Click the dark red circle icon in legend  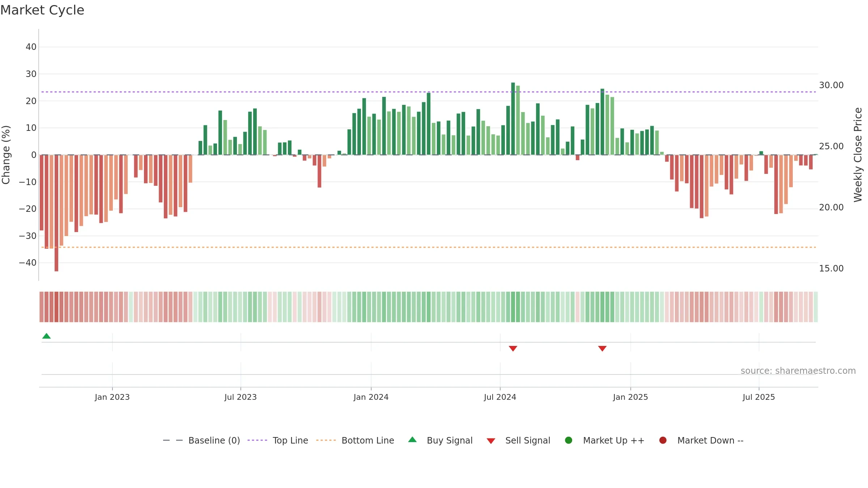tap(663, 440)
